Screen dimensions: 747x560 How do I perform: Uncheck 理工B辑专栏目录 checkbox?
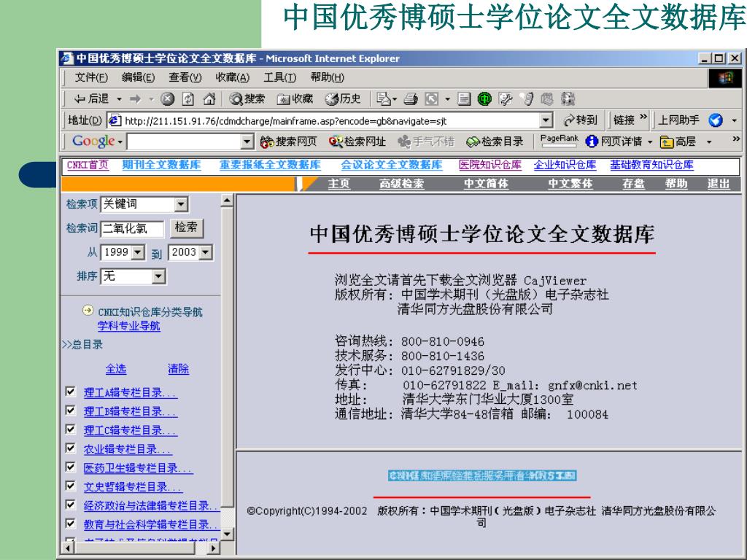pos(71,410)
